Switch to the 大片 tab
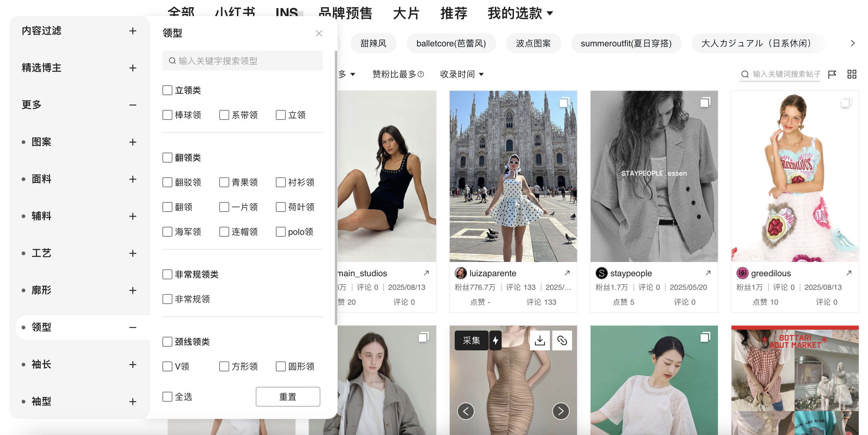This screenshot has height=435, width=868. [406, 13]
